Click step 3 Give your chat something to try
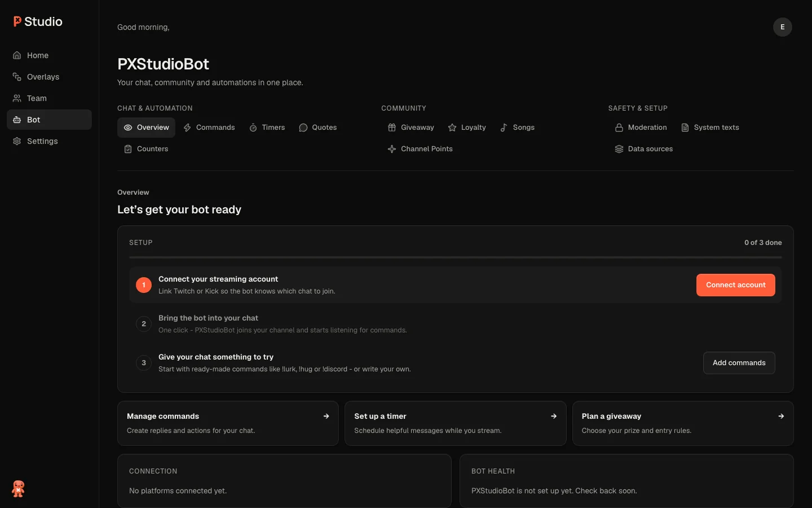The height and width of the screenshot is (508, 812). 455,363
